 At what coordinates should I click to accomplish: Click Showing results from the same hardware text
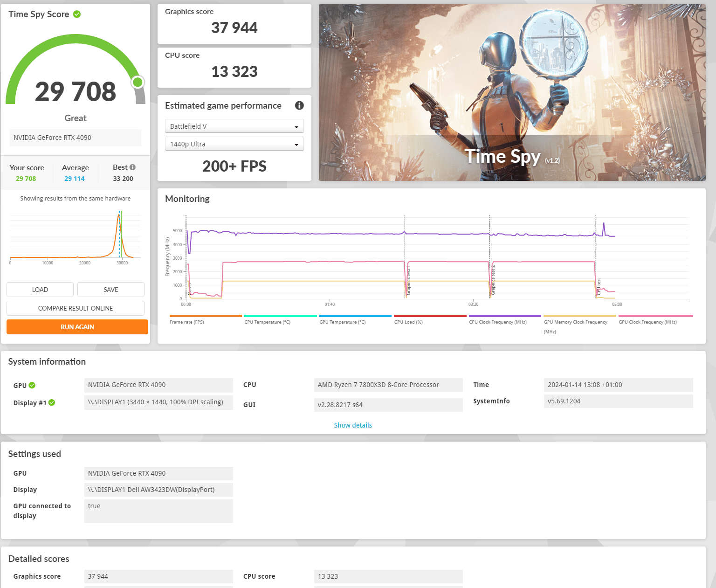[76, 199]
